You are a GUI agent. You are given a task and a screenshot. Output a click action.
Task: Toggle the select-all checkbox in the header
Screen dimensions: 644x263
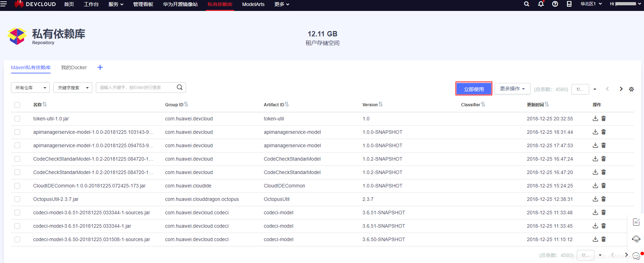pyautogui.click(x=17, y=105)
